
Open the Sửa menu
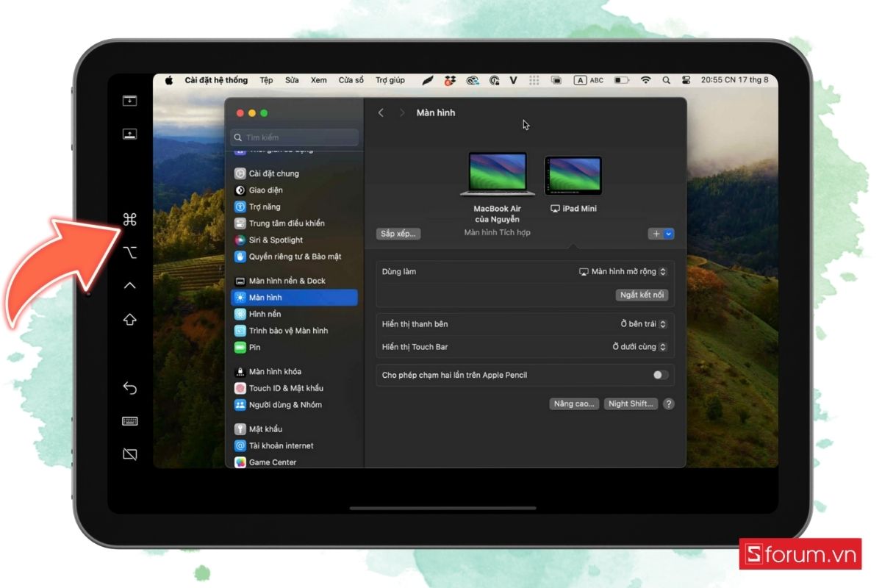pyautogui.click(x=292, y=80)
